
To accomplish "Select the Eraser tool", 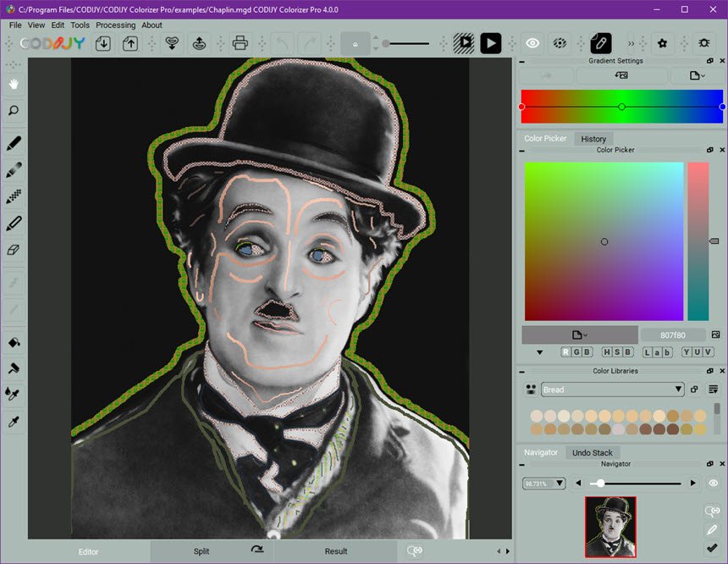I will coord(14,250).
